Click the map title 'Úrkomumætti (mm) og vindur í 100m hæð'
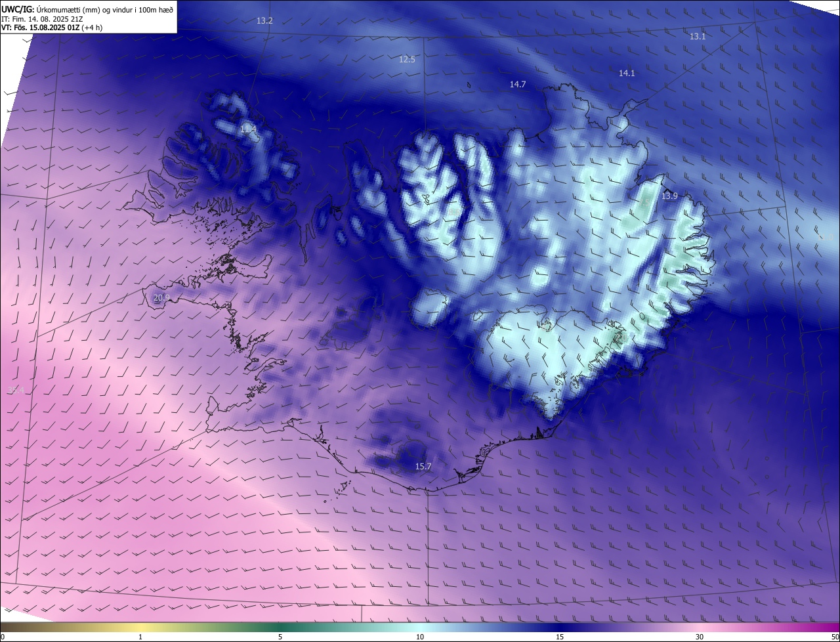This screenshot has width=840, height=642. (x=104, y=9)
